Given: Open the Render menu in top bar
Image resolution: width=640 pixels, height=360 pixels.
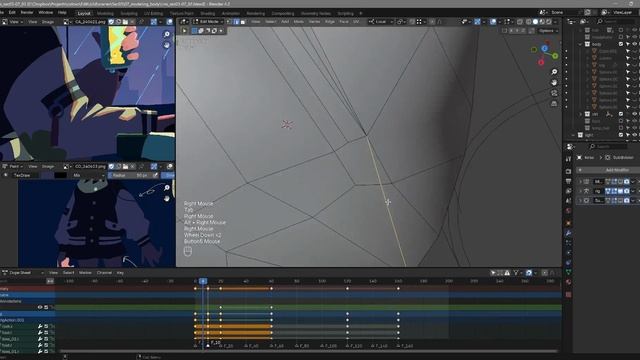Looking at the screenshot, I should point(27,13).
